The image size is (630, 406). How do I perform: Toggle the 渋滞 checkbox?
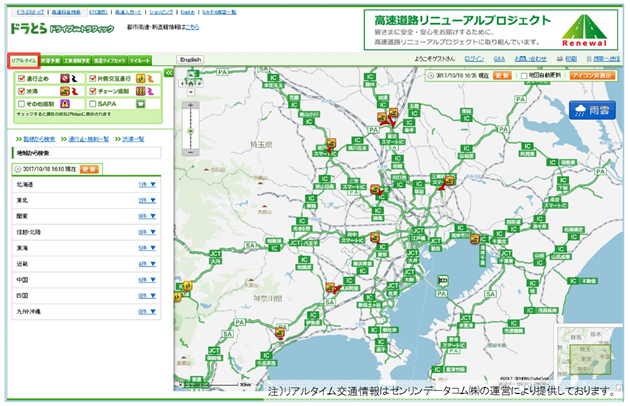point(22,90)
